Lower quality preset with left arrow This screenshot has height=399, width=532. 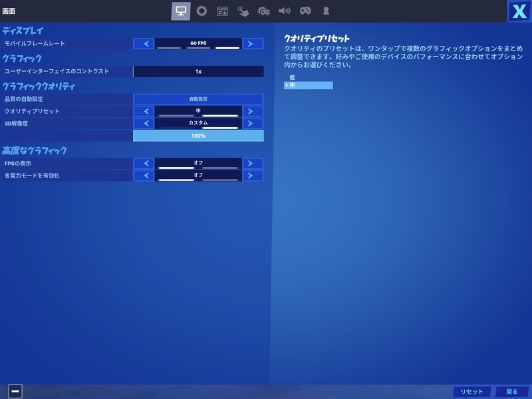point(144,111)
